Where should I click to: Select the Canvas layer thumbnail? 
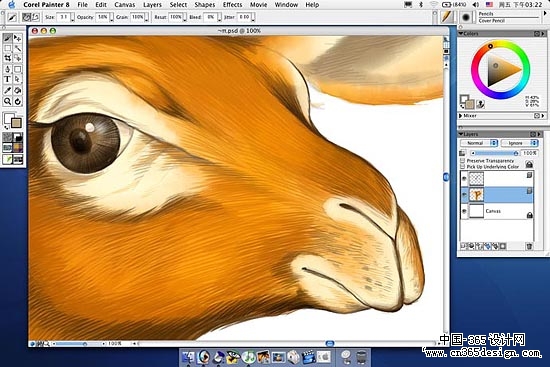476,211
